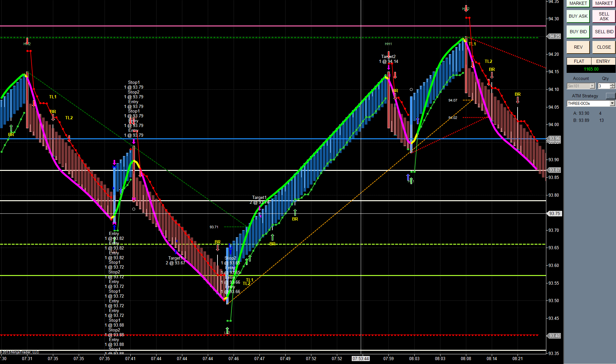Screen dimensions: 616x364
Task: Select the Target2 1 @ 94.14 marker
Action: (x=389, y=59)
